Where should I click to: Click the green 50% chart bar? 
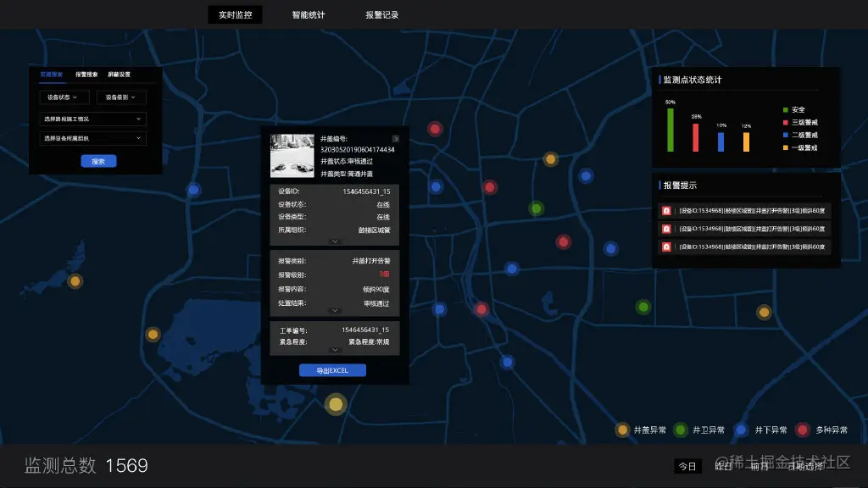670,130
